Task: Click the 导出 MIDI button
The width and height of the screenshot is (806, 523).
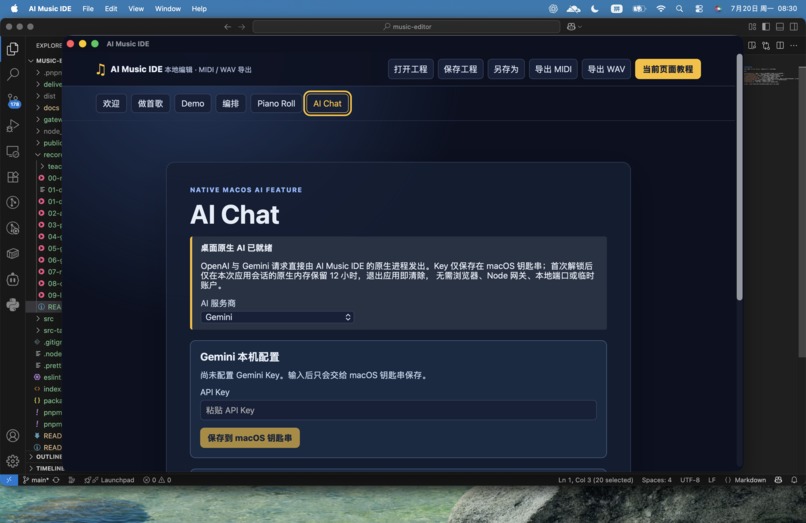Action: click(553, 69)
